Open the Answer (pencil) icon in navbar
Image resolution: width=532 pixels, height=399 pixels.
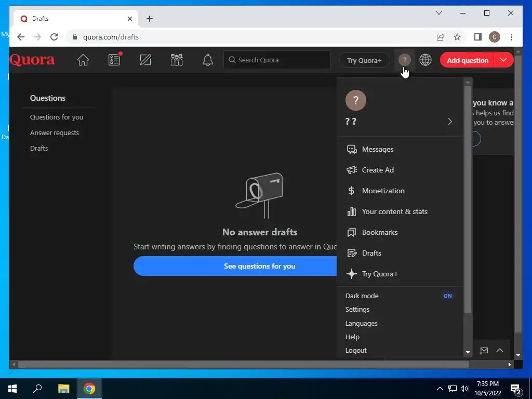click(x=145, y=60)
